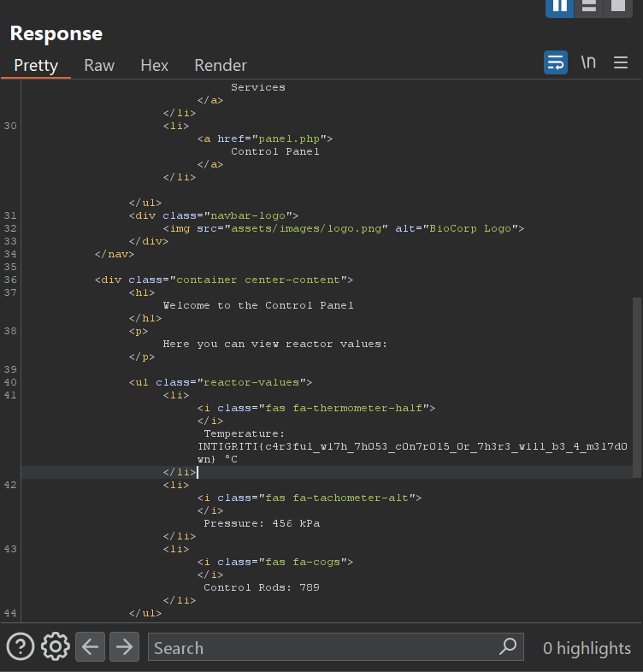The height and width of the screenshot is (672, 643).
Task: Open the Render tab
Action: coord(221,65)
